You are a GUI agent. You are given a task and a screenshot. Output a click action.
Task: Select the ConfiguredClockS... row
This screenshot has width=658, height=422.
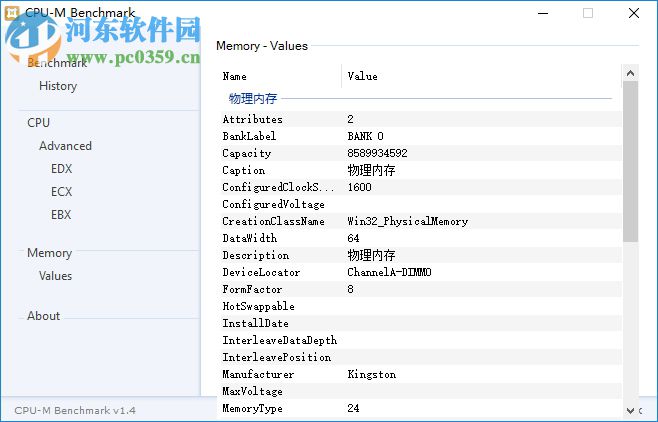(421, 187)
